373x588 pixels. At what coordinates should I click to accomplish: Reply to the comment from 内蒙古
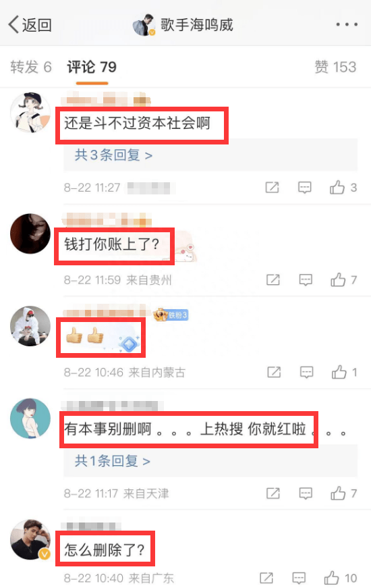[307, 373]
